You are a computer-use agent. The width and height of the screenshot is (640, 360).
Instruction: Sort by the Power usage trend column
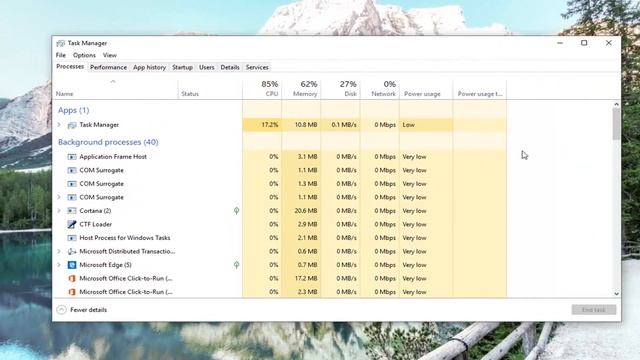point(480,89)
